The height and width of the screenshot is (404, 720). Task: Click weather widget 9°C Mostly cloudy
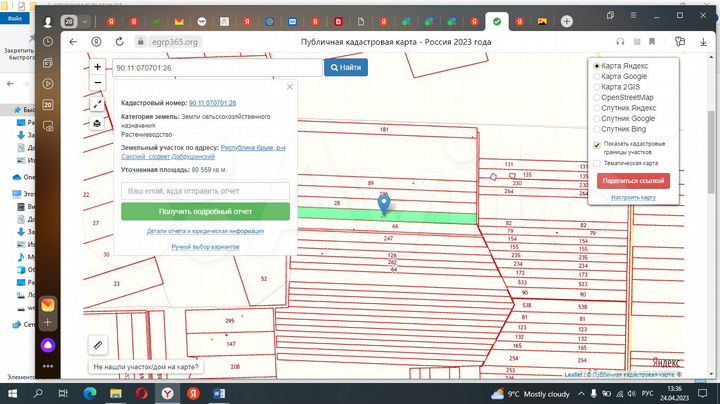[x=530, y=394]
